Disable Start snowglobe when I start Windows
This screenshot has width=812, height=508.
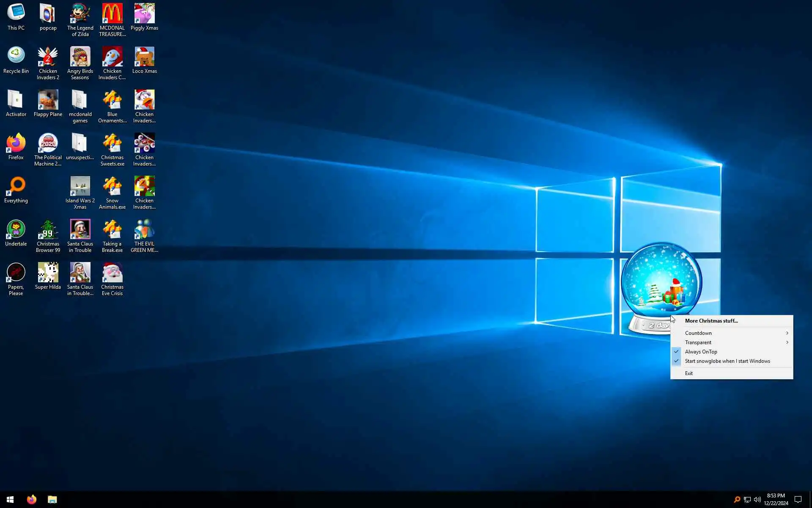click(727, 361)
